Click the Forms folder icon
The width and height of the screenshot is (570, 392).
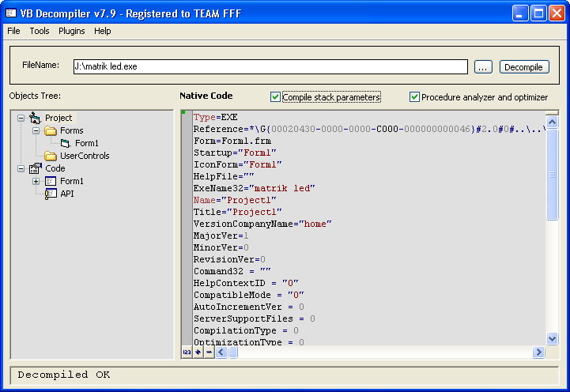coord(50,130)
